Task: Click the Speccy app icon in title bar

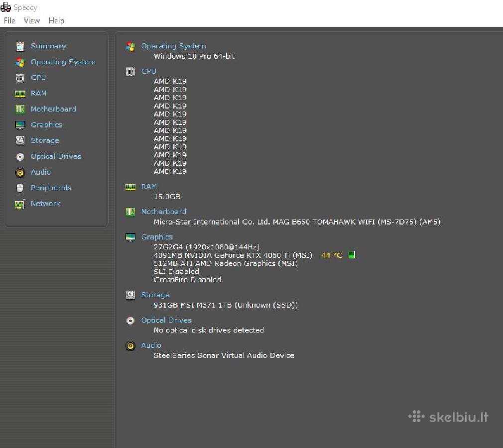Action: coord(6,7)
